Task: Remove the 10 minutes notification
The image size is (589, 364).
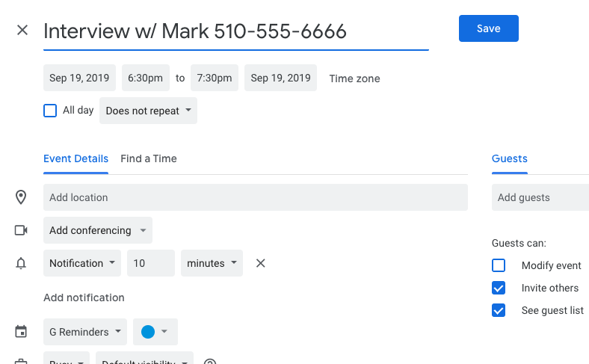Action: click(261, 263)
